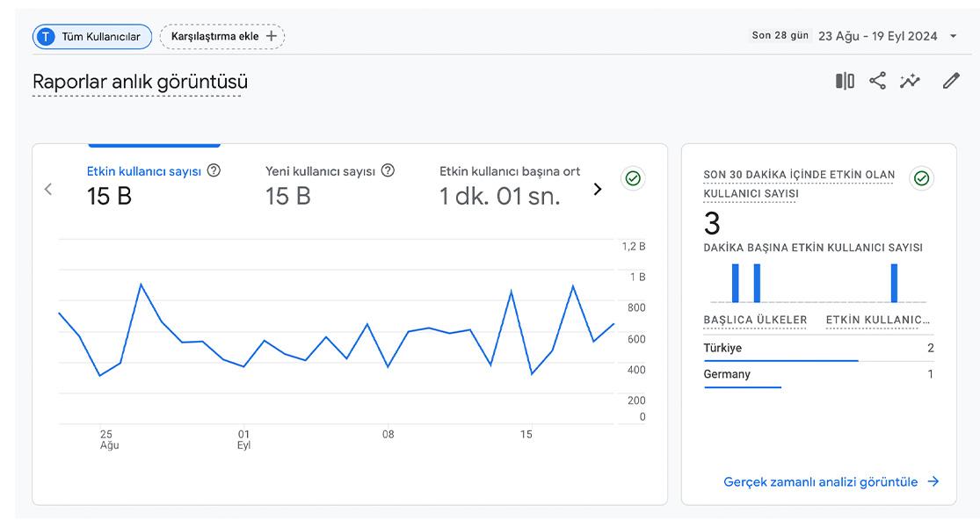Click the green check status icon on the chart card
The height and width of the screenshot is (527, 980).
pos(633,178)
